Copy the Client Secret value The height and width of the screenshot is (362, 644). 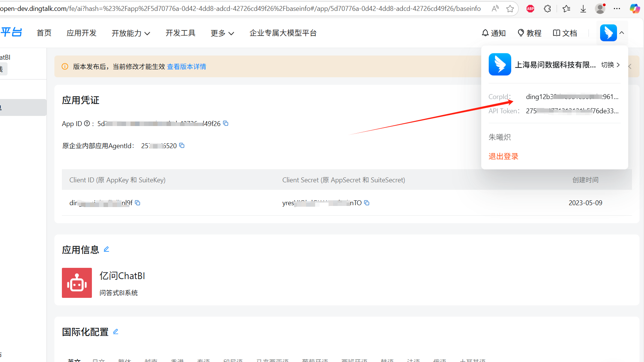point(367,203)
